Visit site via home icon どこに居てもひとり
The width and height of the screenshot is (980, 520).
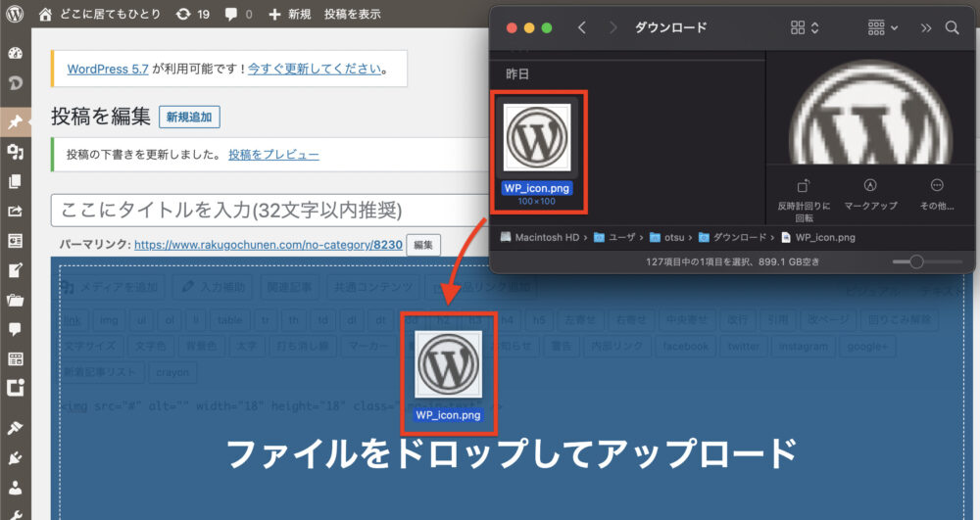click(99, 14)
